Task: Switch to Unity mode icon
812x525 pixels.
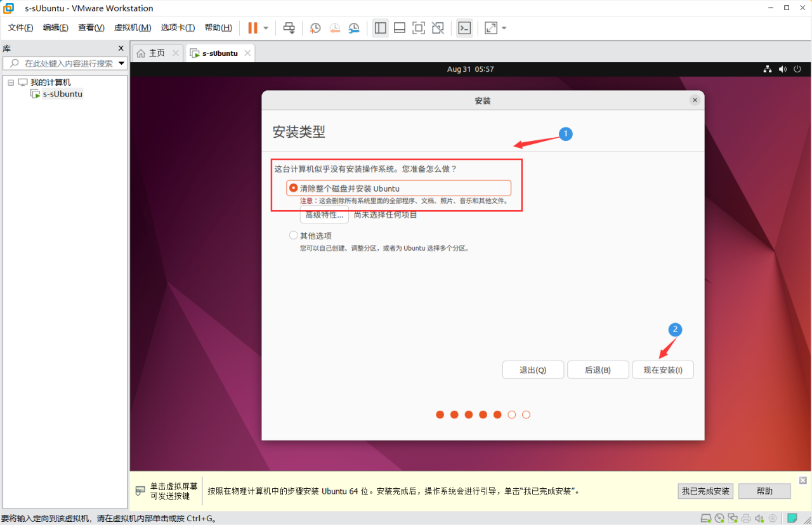Action: [438, 28]
